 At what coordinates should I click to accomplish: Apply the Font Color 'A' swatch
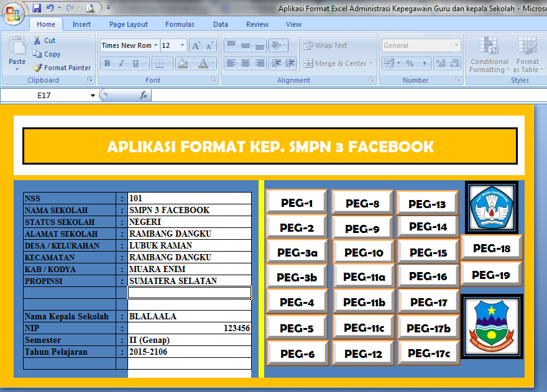(203, 63)
